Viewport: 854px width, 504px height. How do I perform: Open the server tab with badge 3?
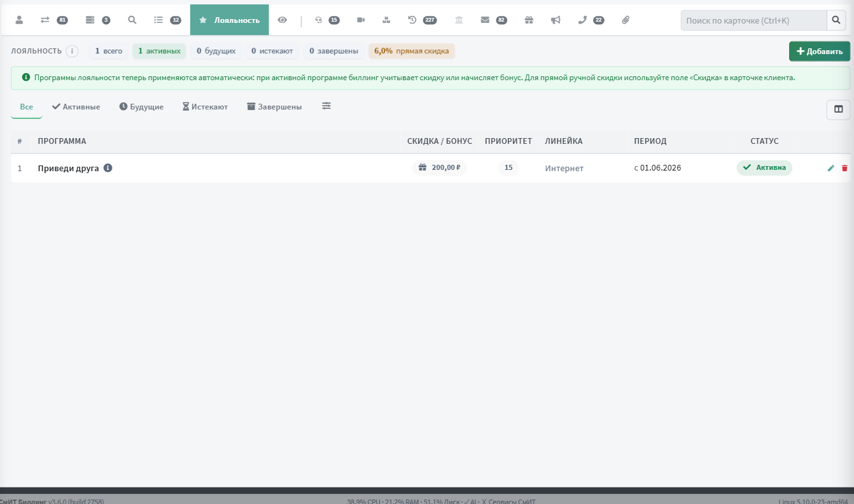coord(98,20)
